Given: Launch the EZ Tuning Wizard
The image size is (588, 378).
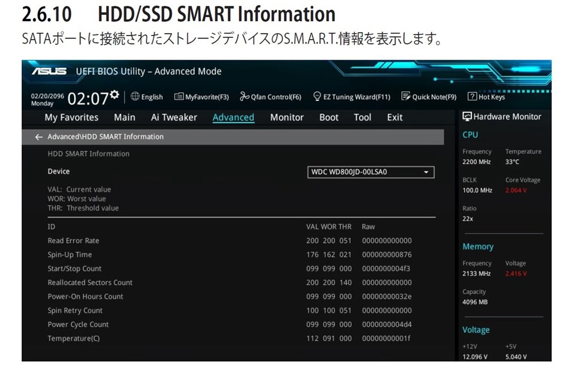Looking at the screenshot, I should pos(352,96).
